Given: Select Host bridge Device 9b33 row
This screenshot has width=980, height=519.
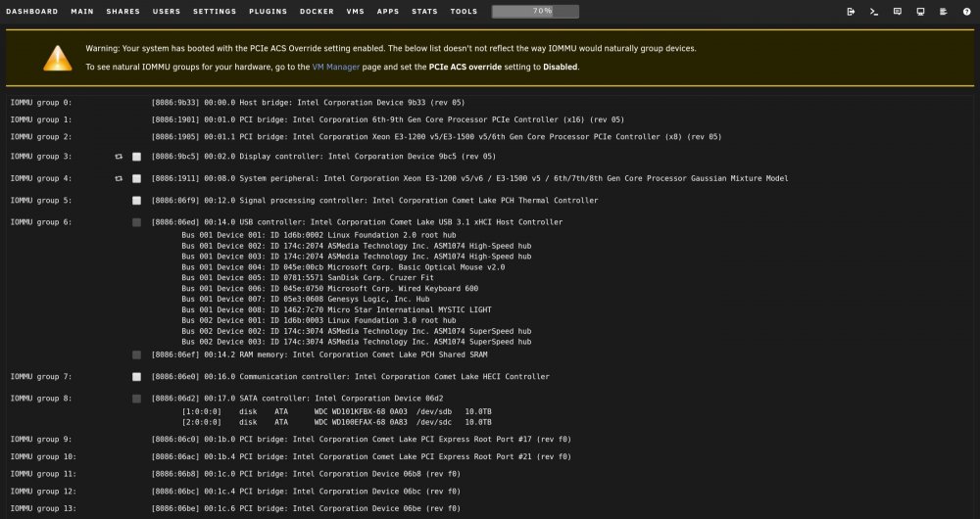Looking at the screenshot, I should (x=308, y=103).
